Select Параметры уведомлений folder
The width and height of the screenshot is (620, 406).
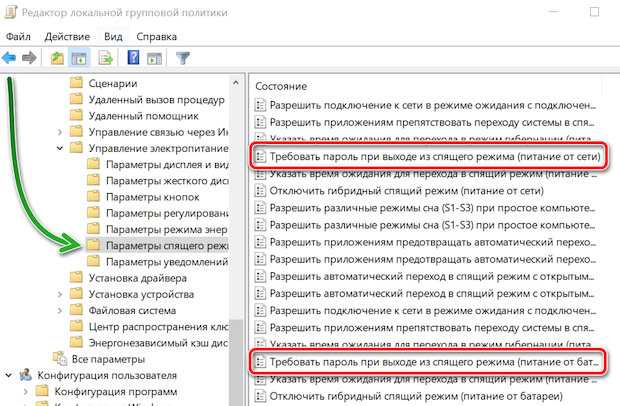pyautogui.click(x=167, y=262)
